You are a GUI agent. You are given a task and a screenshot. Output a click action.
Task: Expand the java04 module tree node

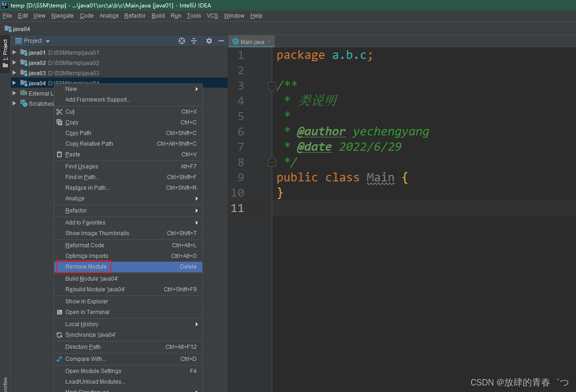pos(14,83)
